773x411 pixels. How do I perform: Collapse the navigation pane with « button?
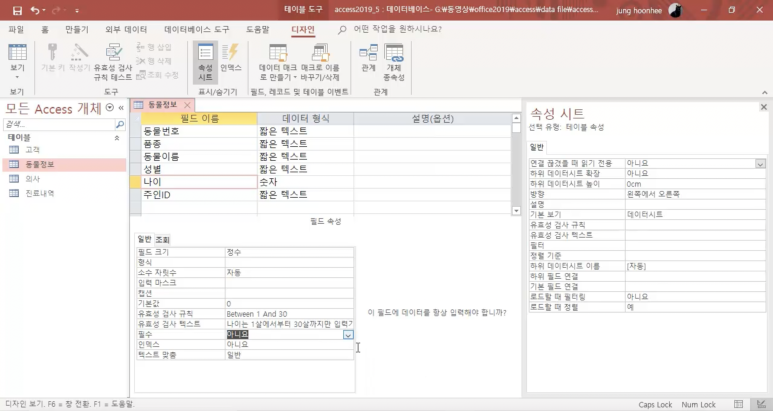(x=121, y=107)
